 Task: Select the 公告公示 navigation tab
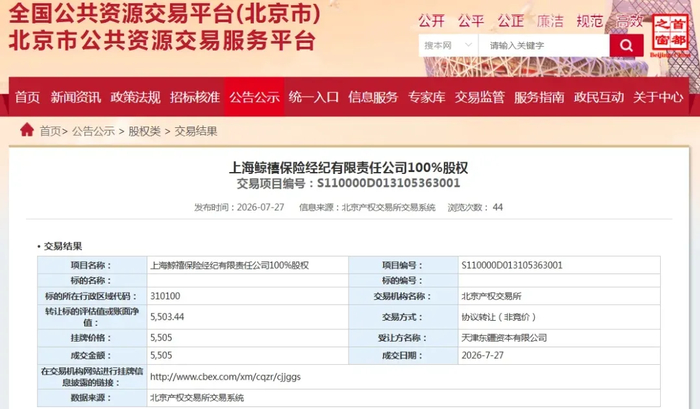(x=254, y=97)
